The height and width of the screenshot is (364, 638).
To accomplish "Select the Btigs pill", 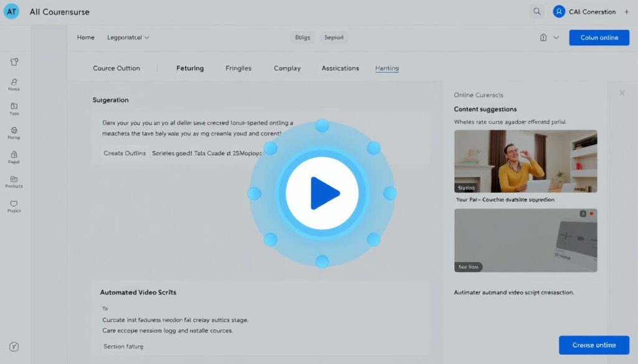I will click(x=302, y=37).
